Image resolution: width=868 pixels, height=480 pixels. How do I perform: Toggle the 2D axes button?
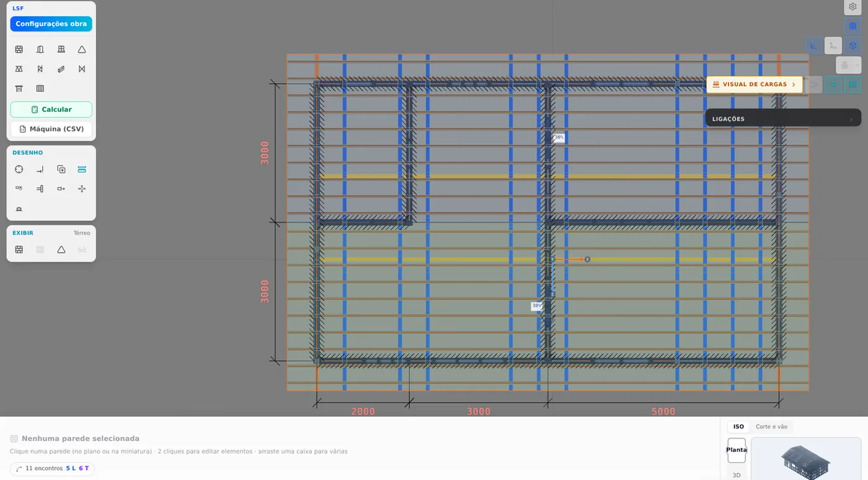[813, 45]
